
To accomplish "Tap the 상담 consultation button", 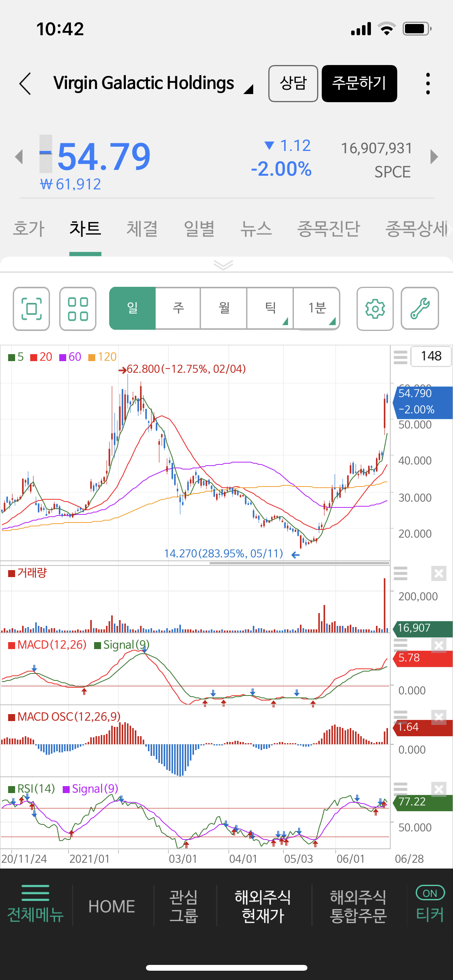I will 293,84.
